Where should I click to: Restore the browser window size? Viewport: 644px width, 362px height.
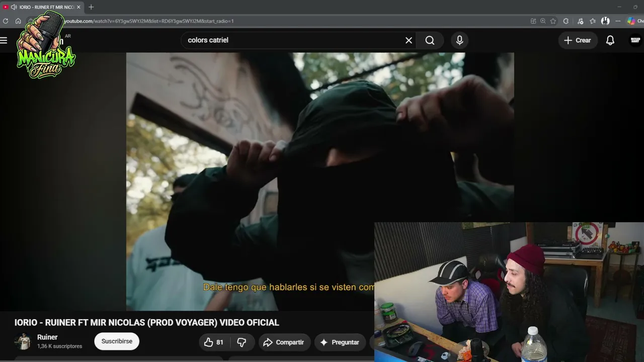(635, 7)
